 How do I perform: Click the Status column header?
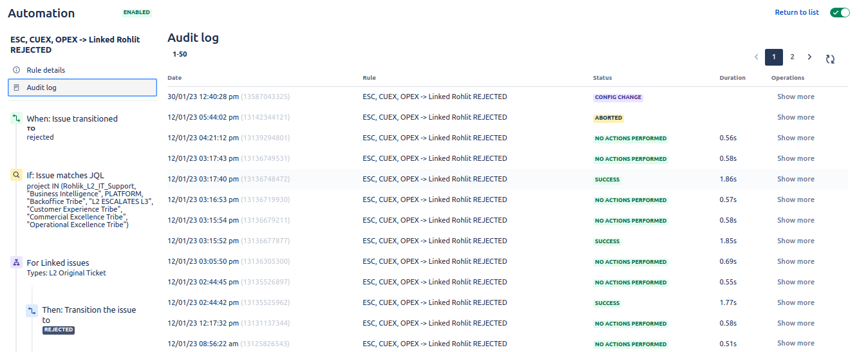tap(602, 78)
